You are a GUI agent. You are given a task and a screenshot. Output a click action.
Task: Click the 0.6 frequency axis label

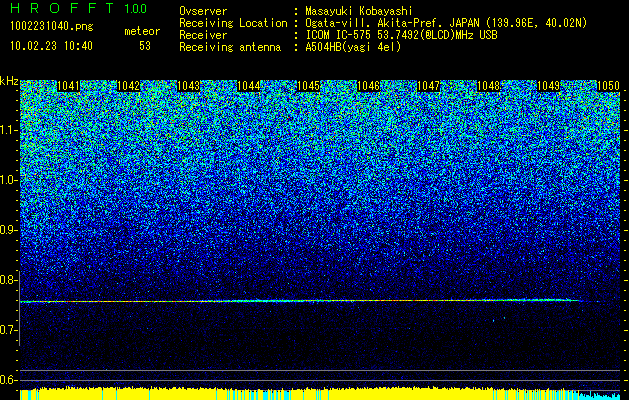click(7, 380)
